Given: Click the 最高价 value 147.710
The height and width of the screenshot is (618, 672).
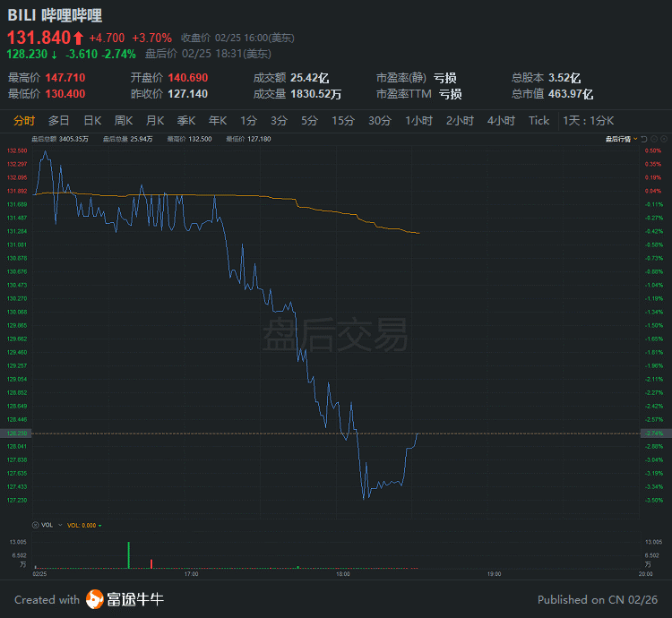Looking at the screenshot, I should [65, 78].
